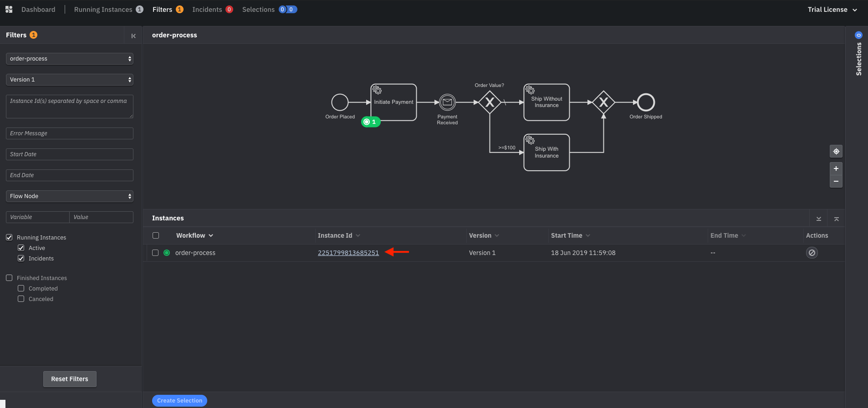Select the Ship With Insurance task
The width and height of the screenshot is (868, 408).
pyautogui.click(x=546, y=152)
